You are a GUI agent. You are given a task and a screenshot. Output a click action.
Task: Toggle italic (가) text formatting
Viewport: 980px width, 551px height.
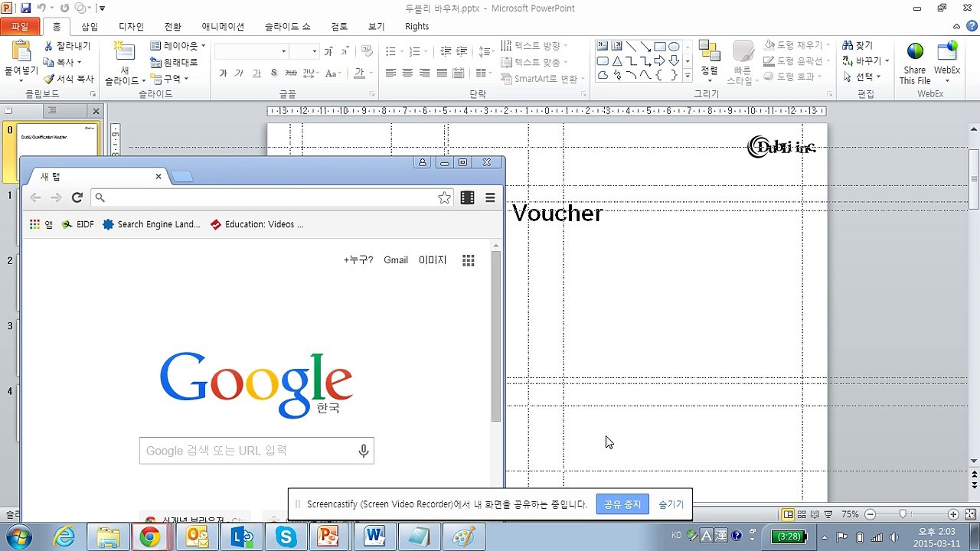(x=239, y=73)
